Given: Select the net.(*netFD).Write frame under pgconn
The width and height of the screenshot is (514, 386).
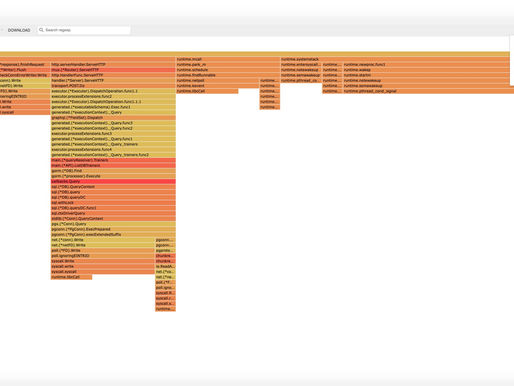Looking at the screenshot, I should point(103,246).
